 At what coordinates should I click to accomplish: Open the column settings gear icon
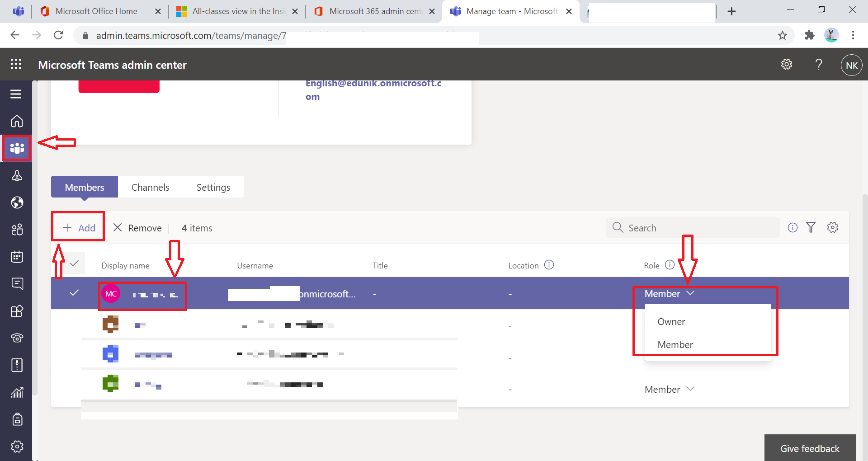[833, 228]
